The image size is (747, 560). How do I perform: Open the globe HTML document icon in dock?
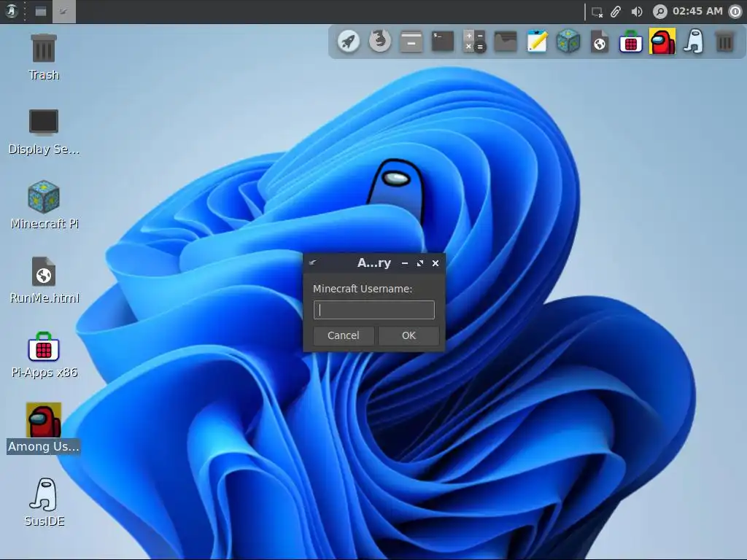(600, 42)
